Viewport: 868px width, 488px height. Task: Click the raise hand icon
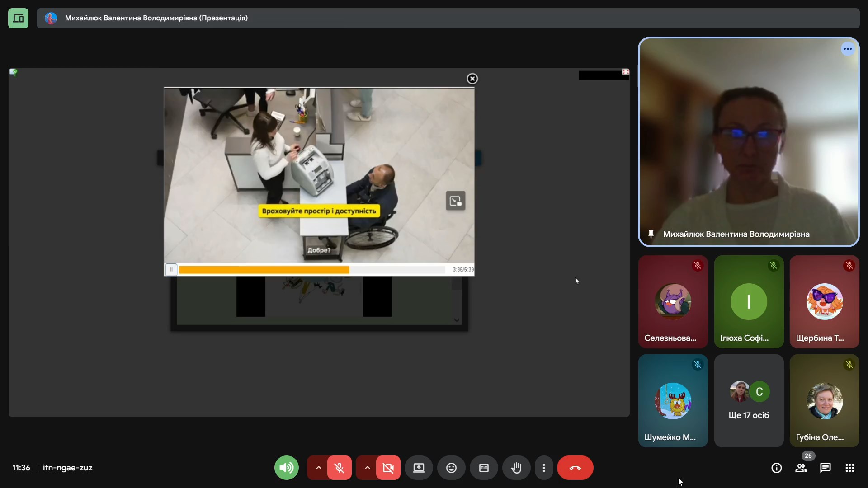click(516, 468)
